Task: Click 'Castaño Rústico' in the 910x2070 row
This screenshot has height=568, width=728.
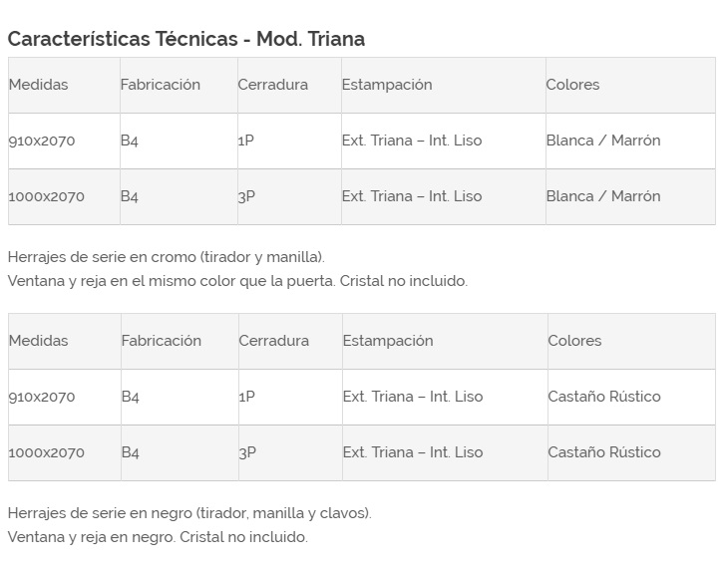Action: click(x=603, y=397)
